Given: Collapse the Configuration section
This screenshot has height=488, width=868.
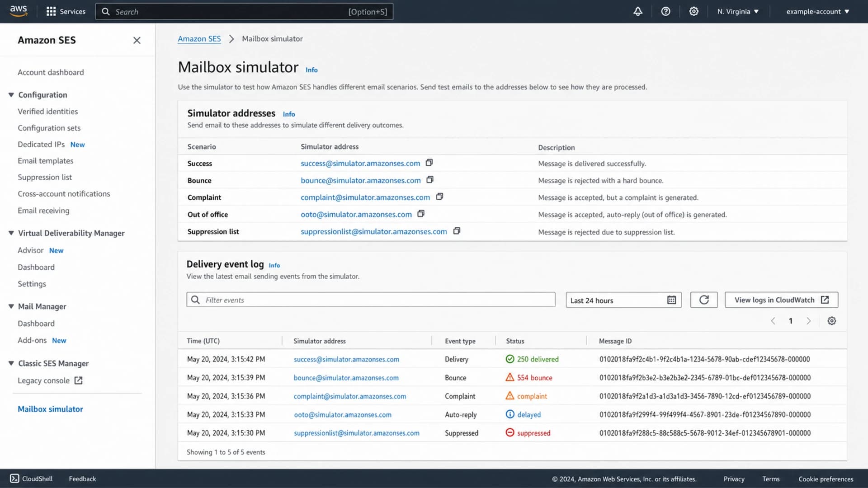Looking at the screenshot, I should click(11, 95).
